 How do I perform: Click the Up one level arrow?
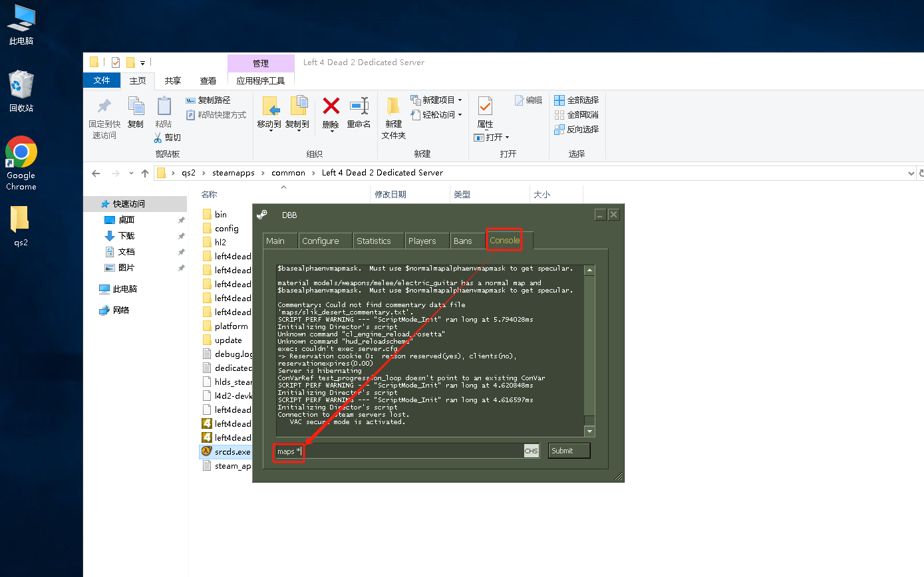[x=145, y=173]
